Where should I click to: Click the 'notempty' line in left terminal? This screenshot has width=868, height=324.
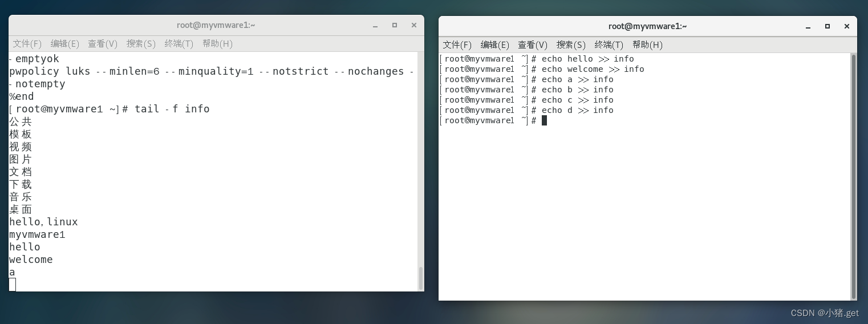coord(38,84)
